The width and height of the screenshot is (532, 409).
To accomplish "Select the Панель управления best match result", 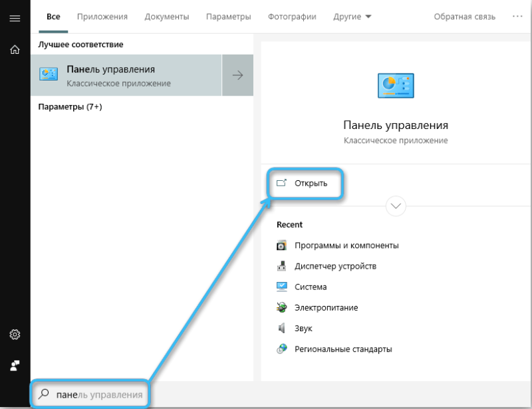I will [x=126, y=75].
